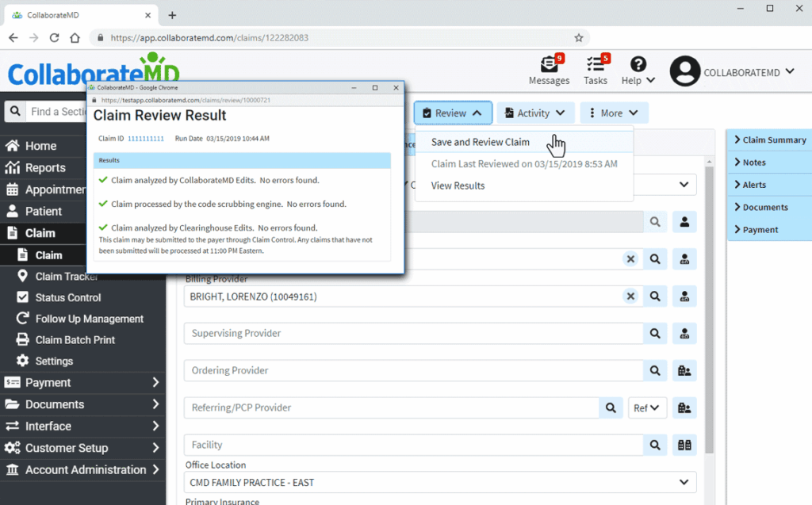Open the Facility address book icon
Image resolution: width=812 pixels, height=505 pixels.
684,445
